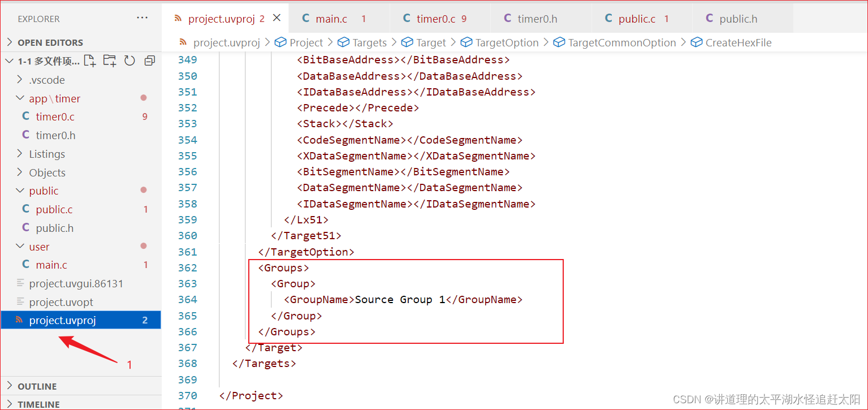Click the </Targets> closing tag
The image size is (868, 410).
click(264, 363)
